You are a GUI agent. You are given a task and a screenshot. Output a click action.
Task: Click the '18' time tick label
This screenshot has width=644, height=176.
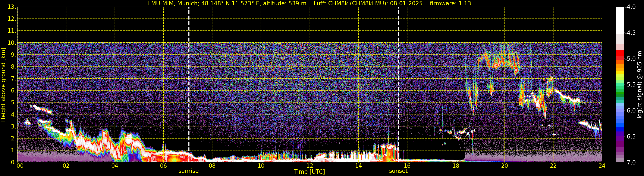pyautogui.click(x=456, y=166)
